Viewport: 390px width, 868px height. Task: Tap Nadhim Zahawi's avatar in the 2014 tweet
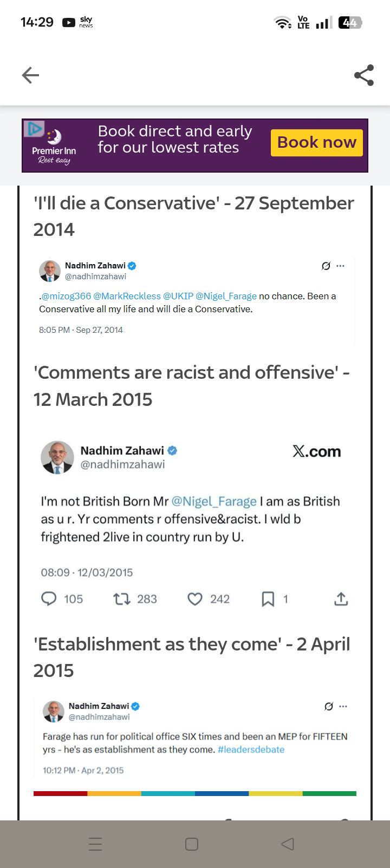[x=50, y=271]
